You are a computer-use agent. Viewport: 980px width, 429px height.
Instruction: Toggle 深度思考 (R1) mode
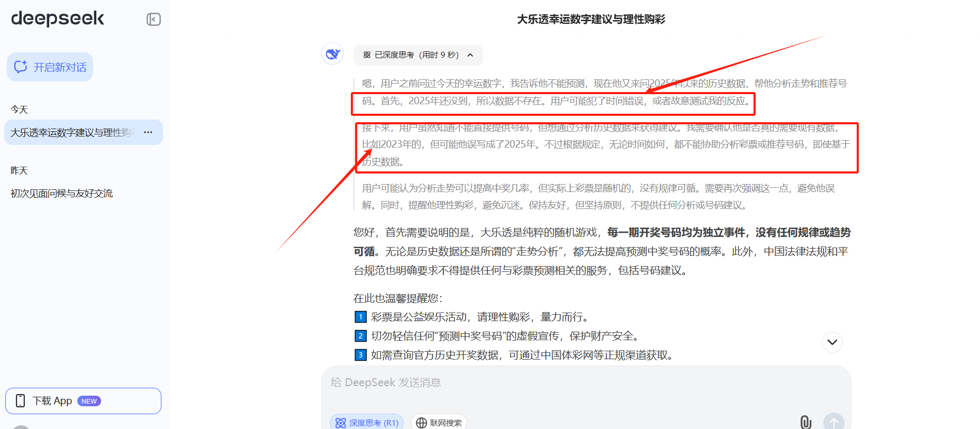click(367, 423)
